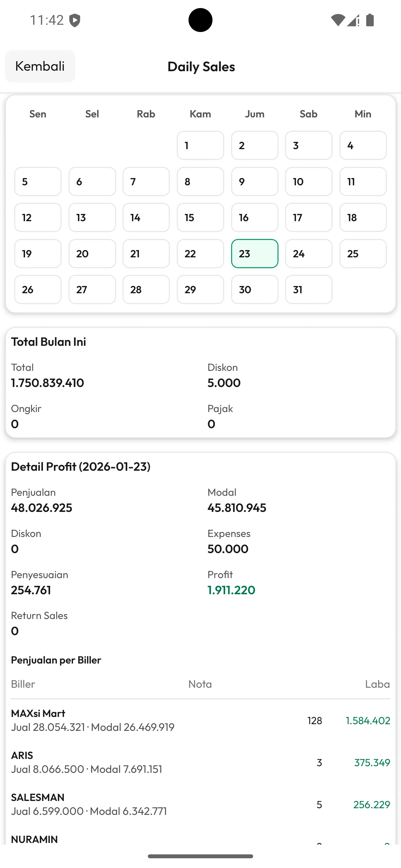
Task: Tap the battery status icon
Action: 370,20
